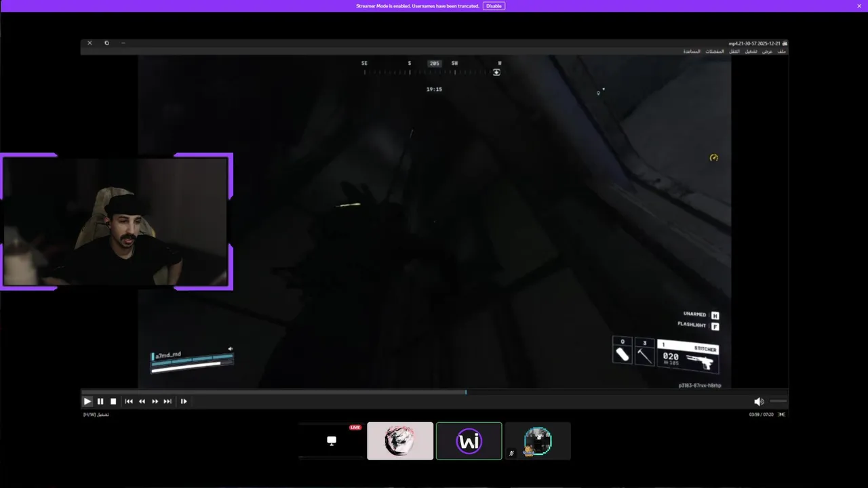Select the muted pixel-avatar participant tile
The image size is (868, 488).
click(x=538, y=441)
